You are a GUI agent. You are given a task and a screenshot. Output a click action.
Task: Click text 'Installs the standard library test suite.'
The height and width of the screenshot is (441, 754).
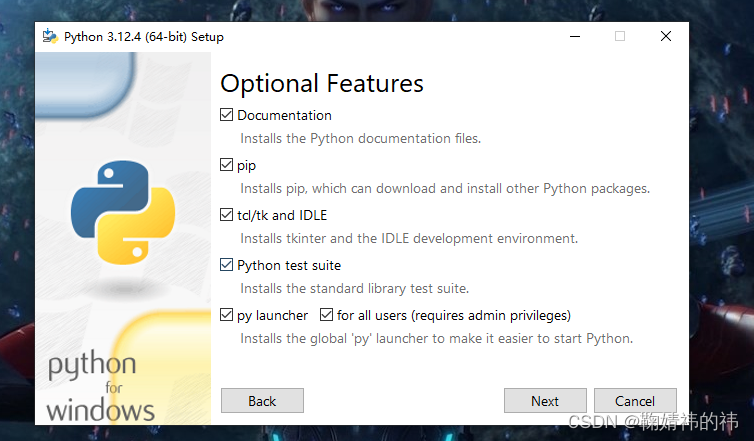click(354, 289)
